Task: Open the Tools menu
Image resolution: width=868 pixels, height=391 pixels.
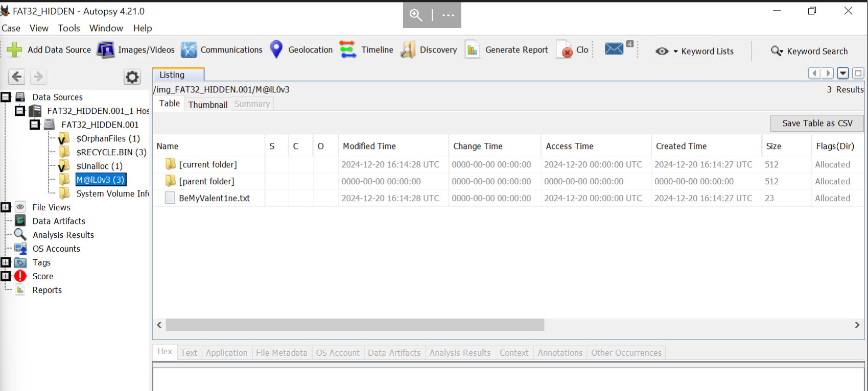Action: click(69, 28)
